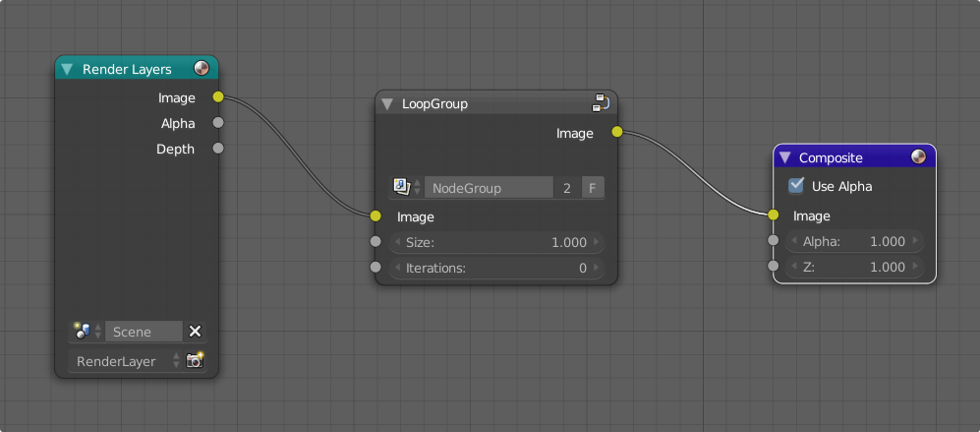The height and width of the screenshot is (432, 980).
Task: Decrease the Size value arrow
Action: pyautogui.click(x=397, y=242)
